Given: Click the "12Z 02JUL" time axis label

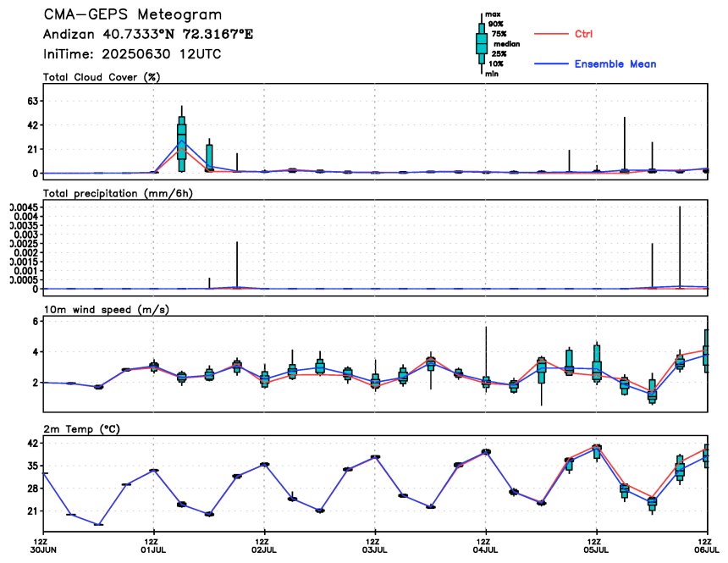Looking at the screenshot, I should (x=264, y=546).
